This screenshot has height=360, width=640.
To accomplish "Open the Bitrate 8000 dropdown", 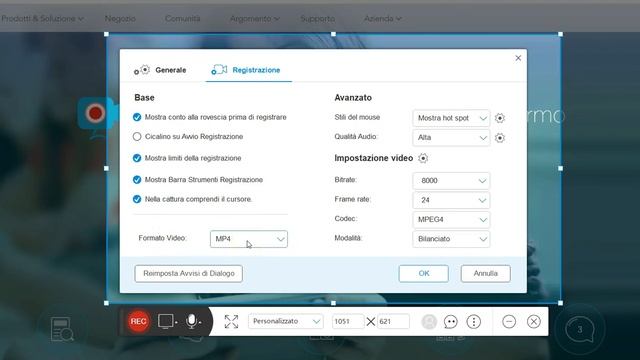I will pos(451,180).
